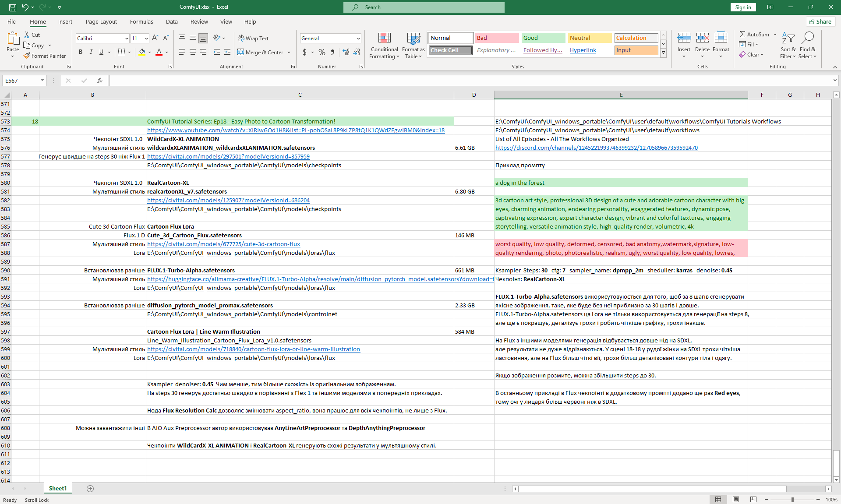Toggle Wrap Text for the cell
Image resolution: width=841 pixels, height=504 pixels.
click(x=253, y=39)
